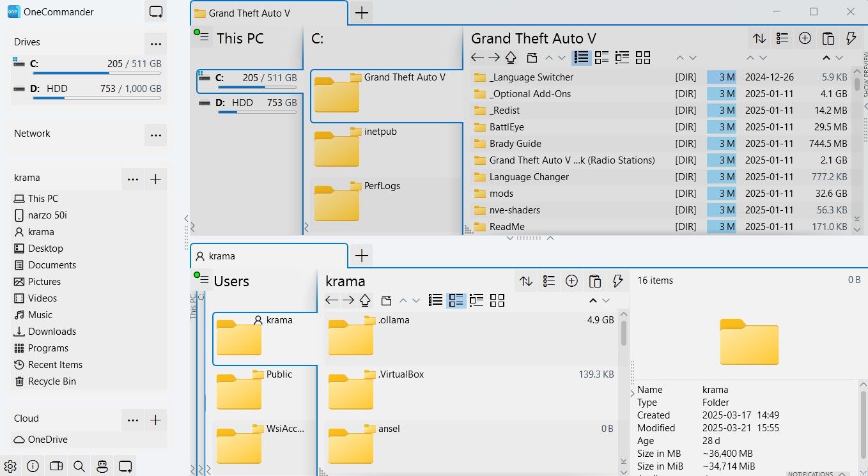This screenshot has width=868, height=476.
Task: Open the Network section three-dot menu
Action: tap(155, 135)
